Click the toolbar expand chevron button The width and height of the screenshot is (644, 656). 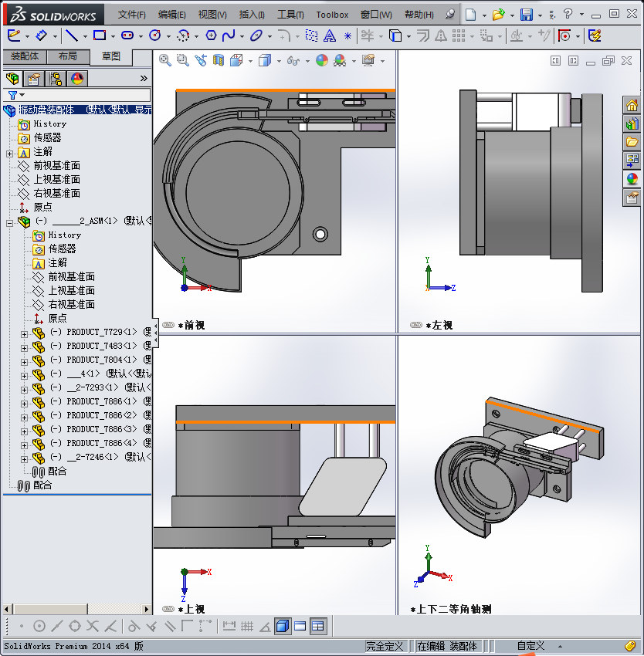(143, 78)
